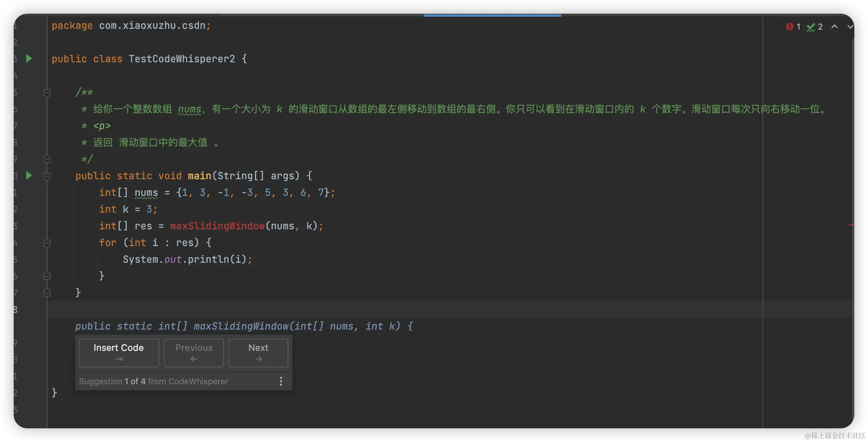Click red error stripe mark on right scrollbar

point(851,225)
